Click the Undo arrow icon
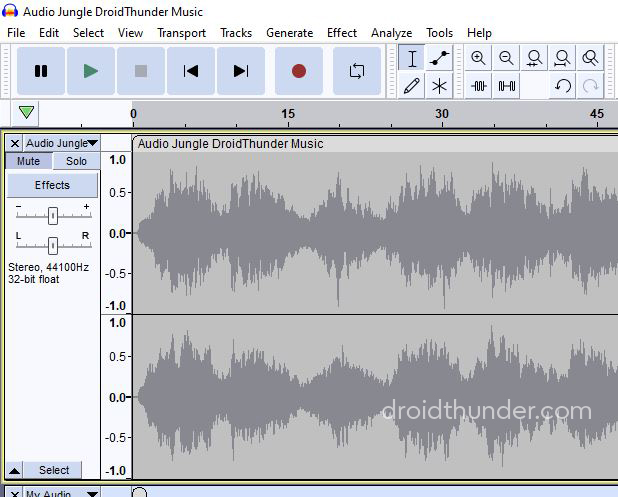Screen dimensions: 618x497 [x=562, y=86]
